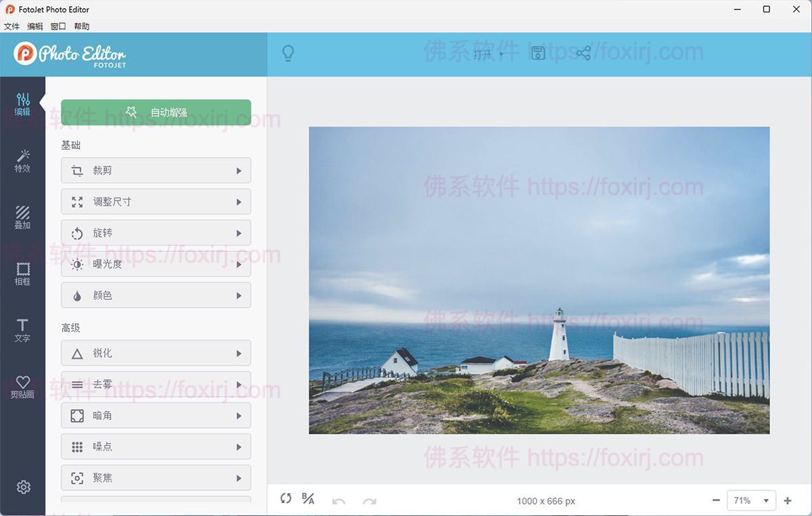Undo the last edit

coord(338,500)
